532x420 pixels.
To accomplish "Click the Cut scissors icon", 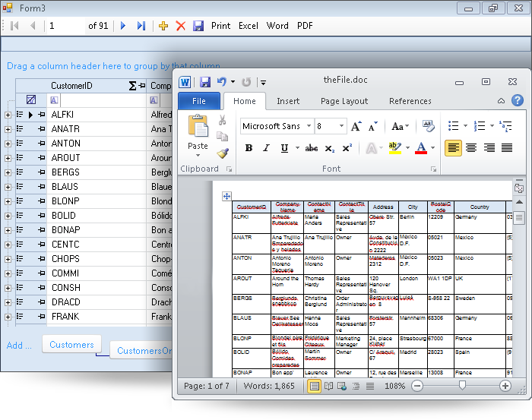I will (222, 120).
